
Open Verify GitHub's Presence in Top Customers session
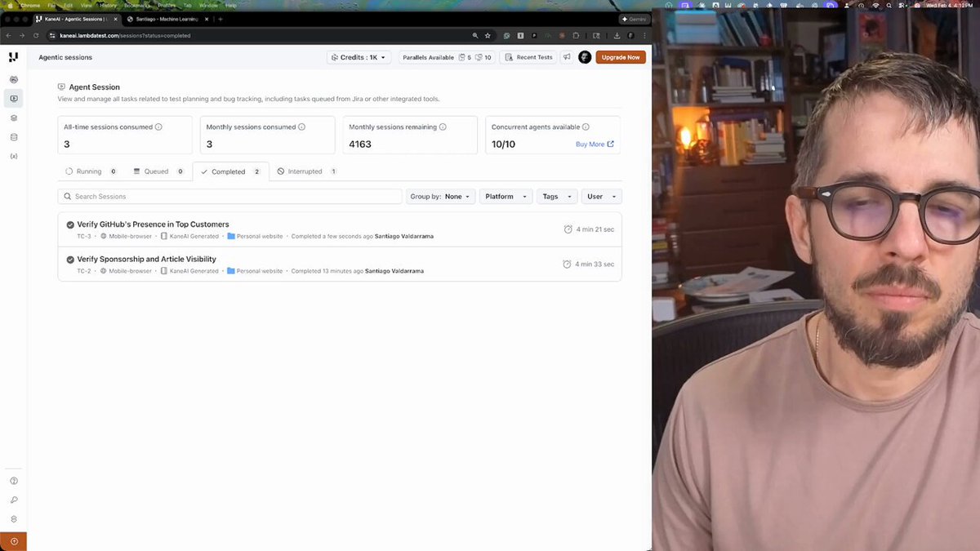click(153, 224)
